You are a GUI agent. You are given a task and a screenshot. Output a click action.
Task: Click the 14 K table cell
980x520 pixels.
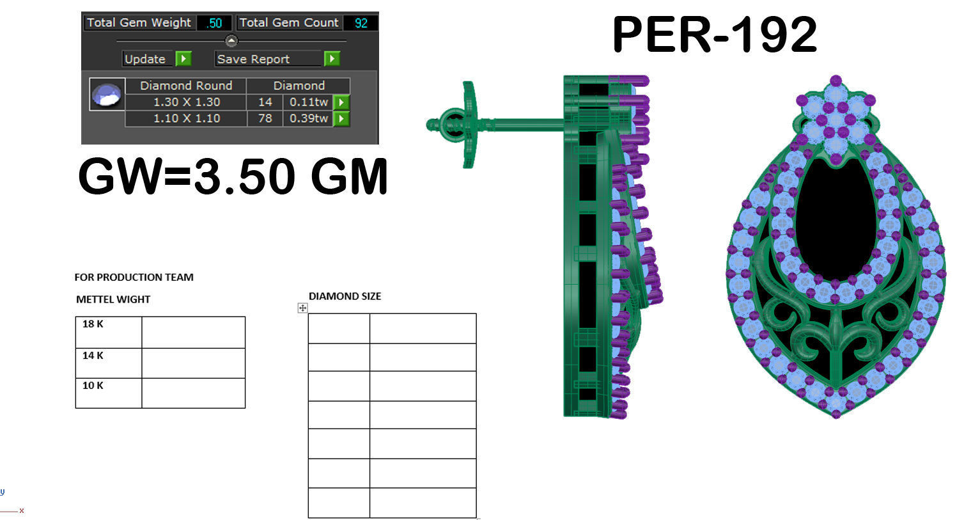[109, 363]
